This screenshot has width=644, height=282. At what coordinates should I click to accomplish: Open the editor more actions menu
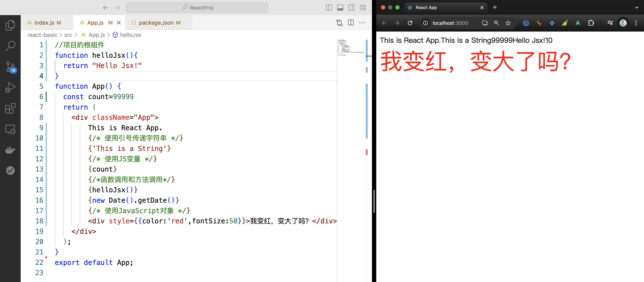click(x=362, y=22)
